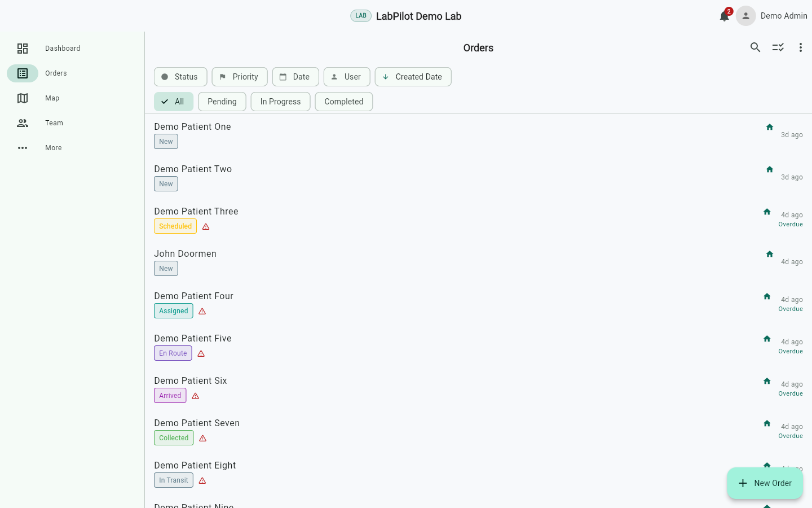This screenshot has width=812, height=508.
Task: Click the home icon for Demo Patient Seven
Action: [767, 423]
